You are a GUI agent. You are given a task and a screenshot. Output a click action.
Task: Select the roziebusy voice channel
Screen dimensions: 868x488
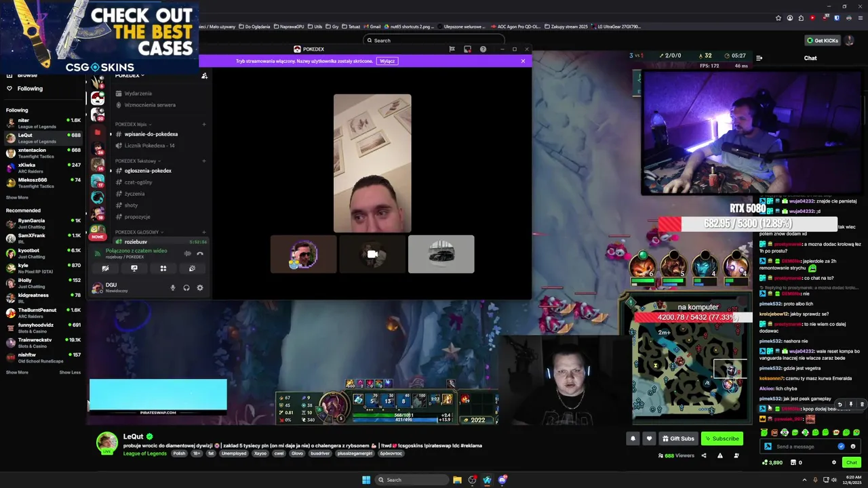pyautogui.click(x=161, y=242)
